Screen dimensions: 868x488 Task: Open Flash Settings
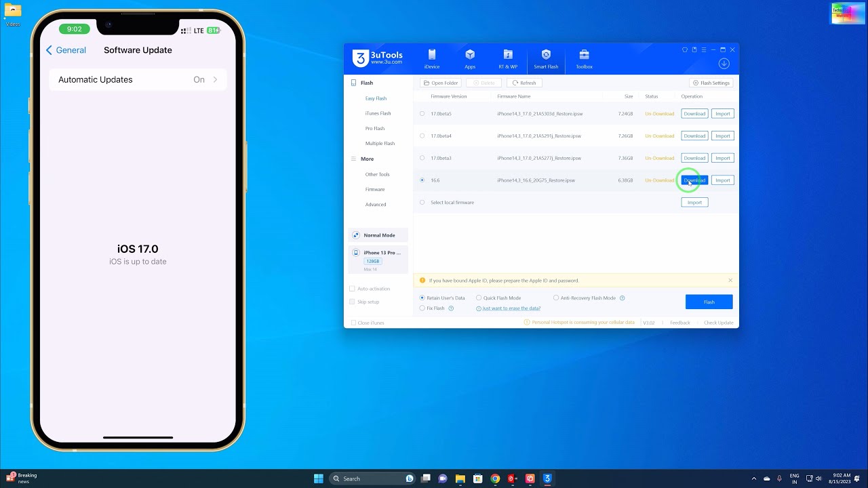pos(711,83)
